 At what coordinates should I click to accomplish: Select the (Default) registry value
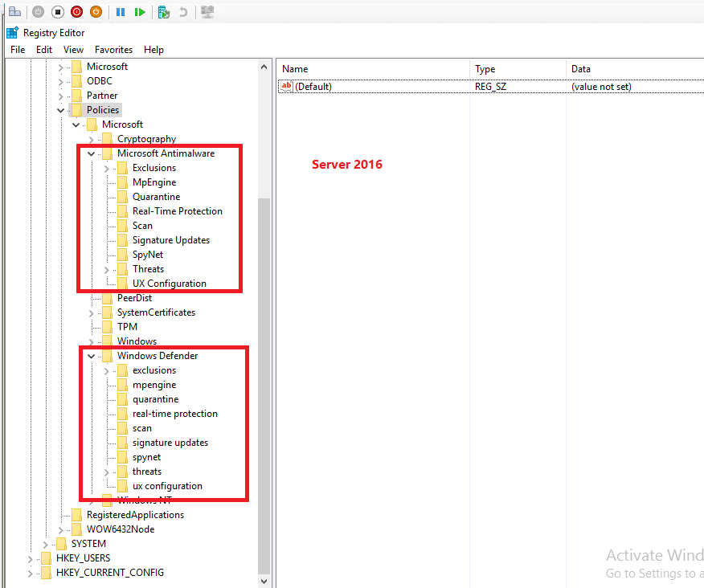[313, 87]
